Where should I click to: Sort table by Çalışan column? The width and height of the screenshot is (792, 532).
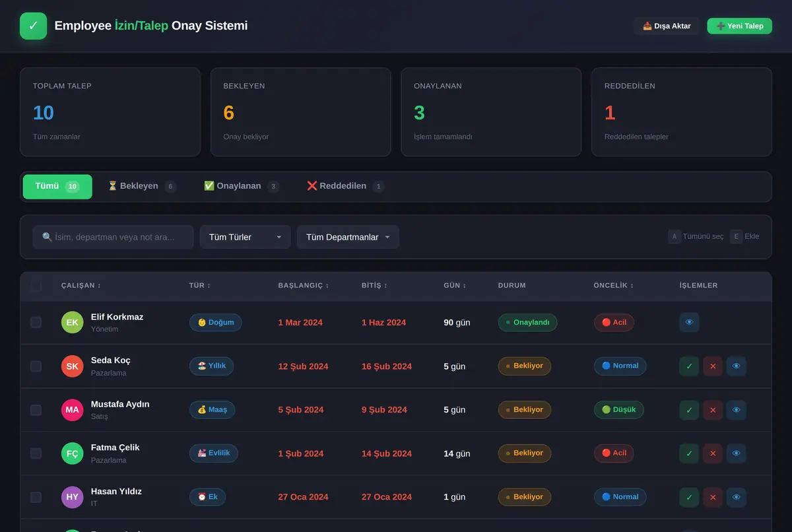tap(81, 286)
